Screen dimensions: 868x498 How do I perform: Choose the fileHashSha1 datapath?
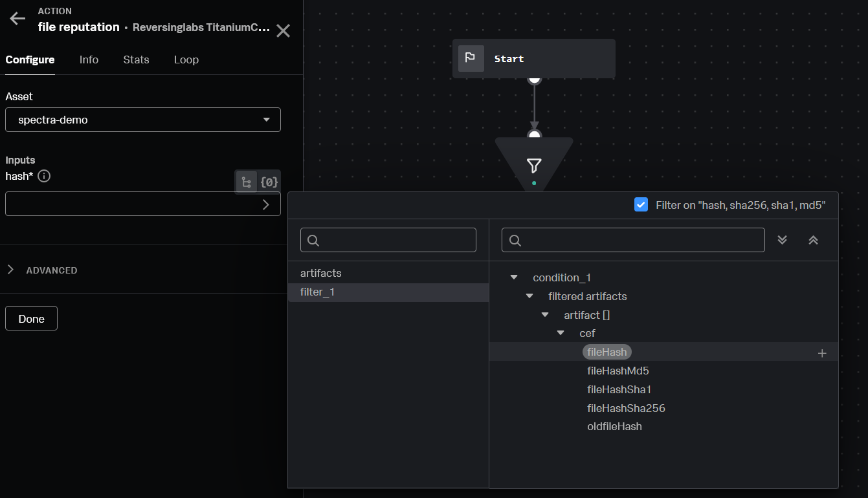coord(619,389)
